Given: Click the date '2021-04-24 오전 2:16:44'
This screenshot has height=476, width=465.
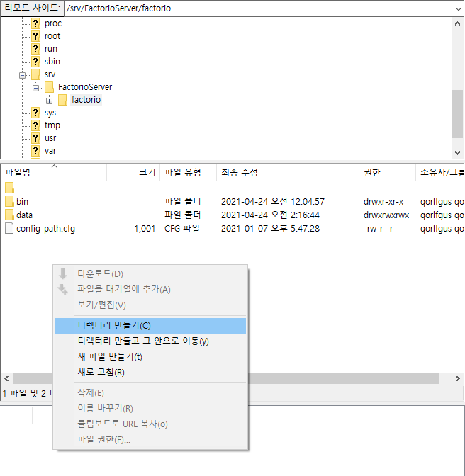Looking at the screenshot, I should pos(270,215).
